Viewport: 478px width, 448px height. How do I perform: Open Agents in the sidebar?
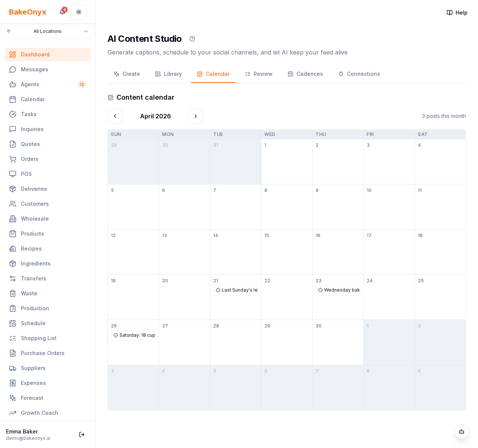[x=30, y=84]
